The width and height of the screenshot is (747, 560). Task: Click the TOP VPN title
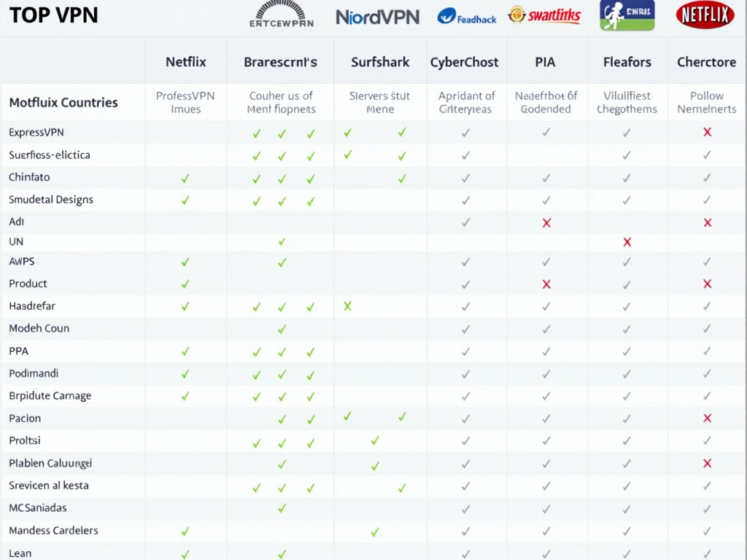click(x=53, y=15)
